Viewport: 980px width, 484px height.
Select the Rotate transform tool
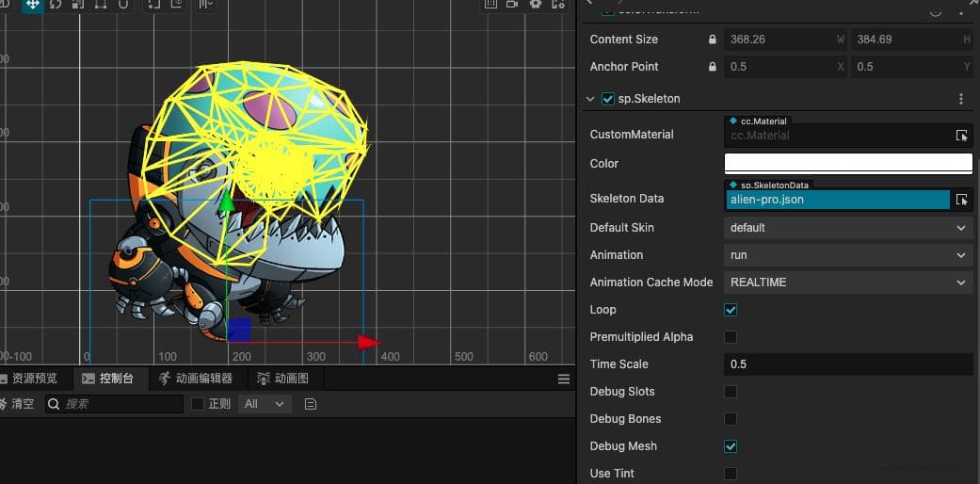(56, 5)
